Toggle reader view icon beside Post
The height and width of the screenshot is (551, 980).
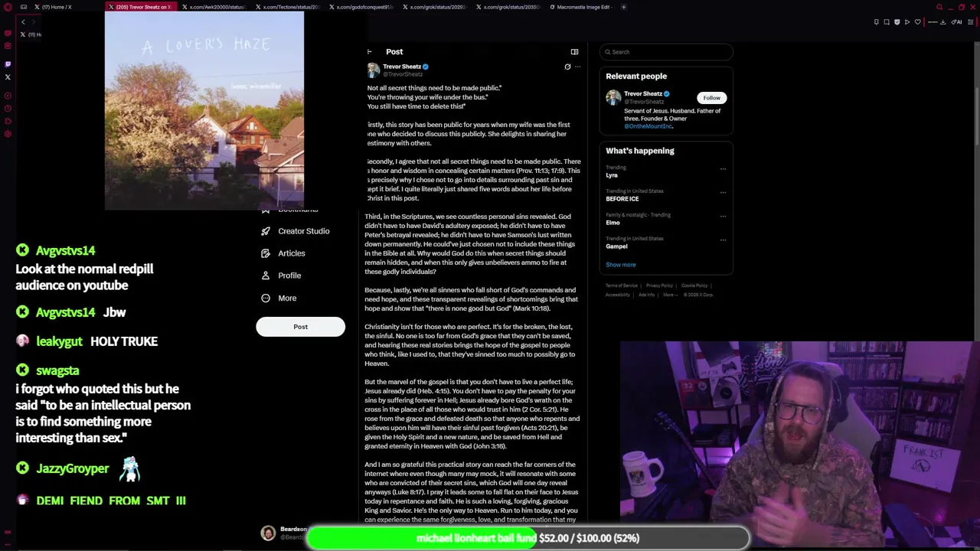(x=574, y=51)
